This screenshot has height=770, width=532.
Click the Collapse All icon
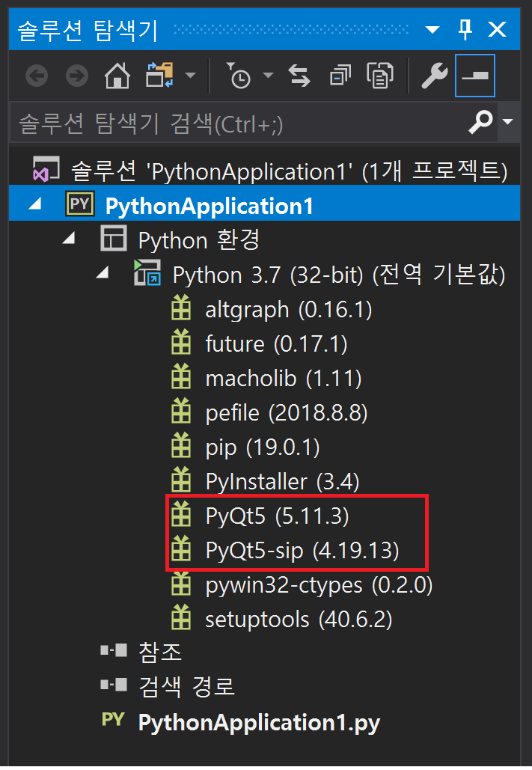point(340,76)
